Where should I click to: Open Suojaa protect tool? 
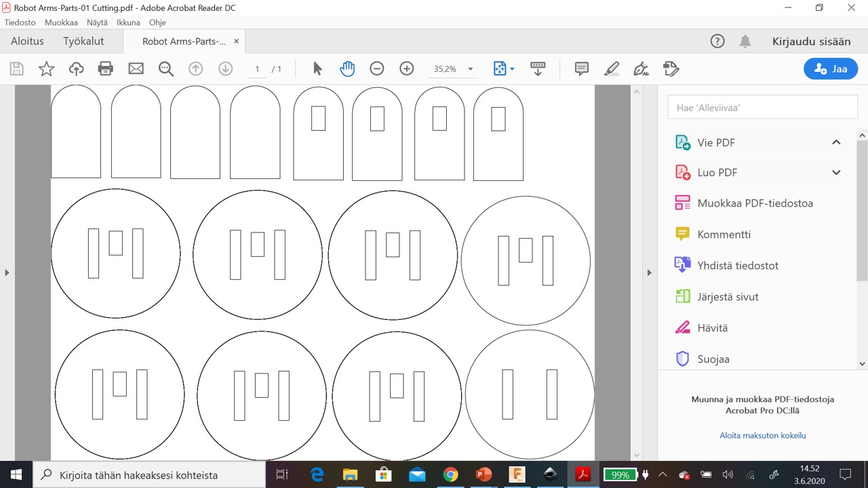coord(702,359)
